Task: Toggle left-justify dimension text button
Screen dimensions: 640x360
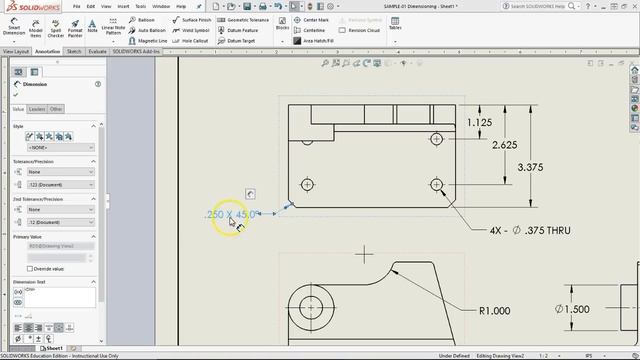Action: [x=18, y=327]
